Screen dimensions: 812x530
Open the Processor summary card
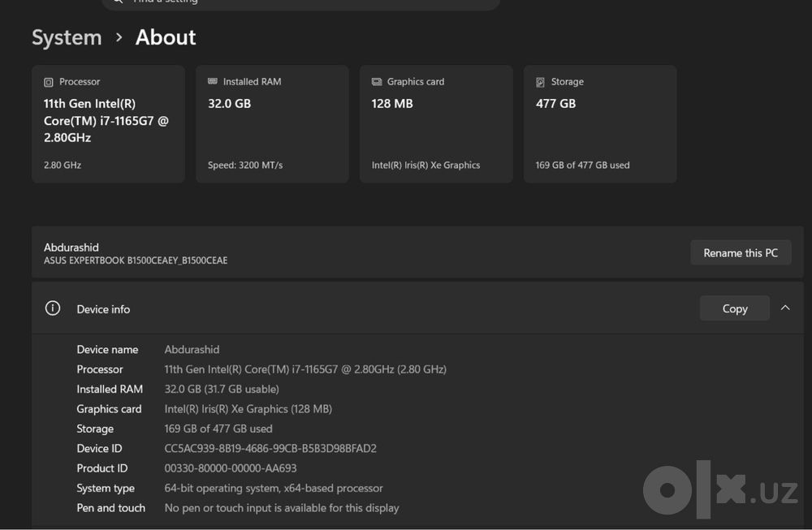(x=108, y=124)
